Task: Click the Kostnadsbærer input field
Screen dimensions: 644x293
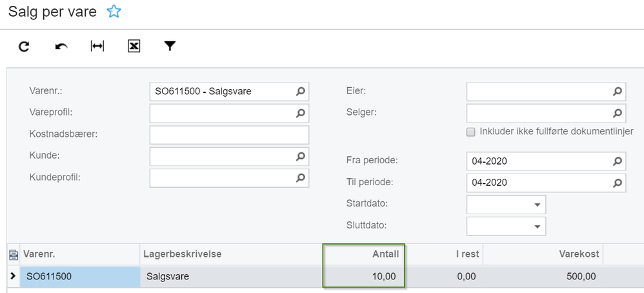Action: click(229, 135)
